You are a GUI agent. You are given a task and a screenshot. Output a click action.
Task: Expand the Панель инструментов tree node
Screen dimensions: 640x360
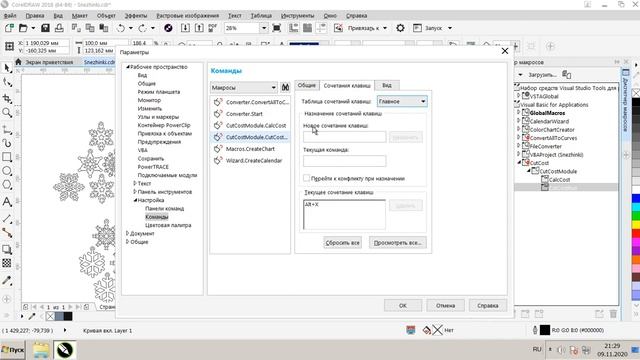[135, 191]
